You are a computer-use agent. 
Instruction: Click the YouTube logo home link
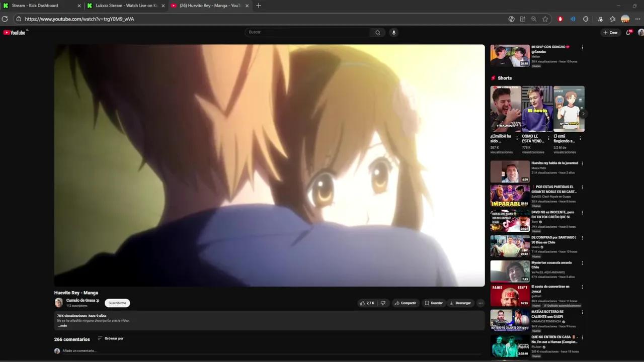[14, 33]
